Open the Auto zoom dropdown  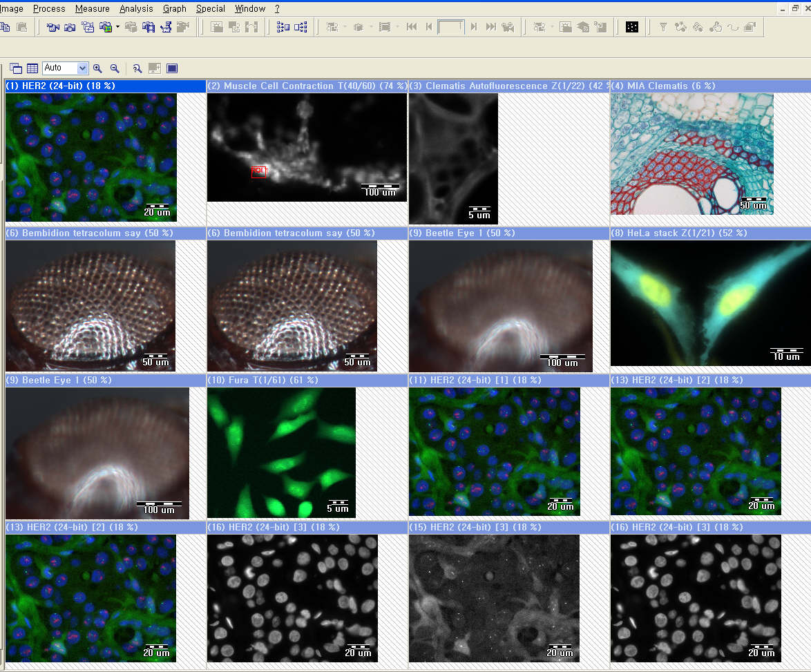pyautogui.click(x=82, y=68)
